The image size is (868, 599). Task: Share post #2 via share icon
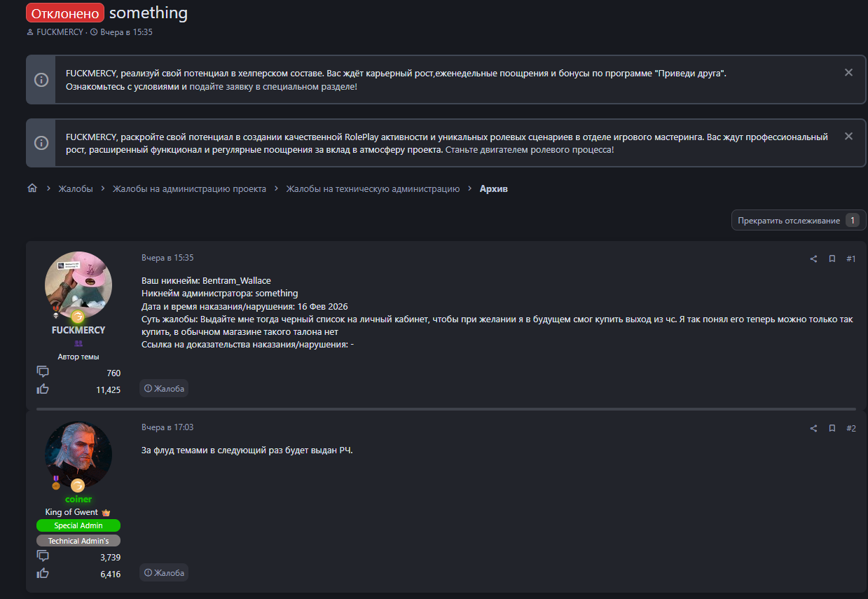click(x=813, y=428)
